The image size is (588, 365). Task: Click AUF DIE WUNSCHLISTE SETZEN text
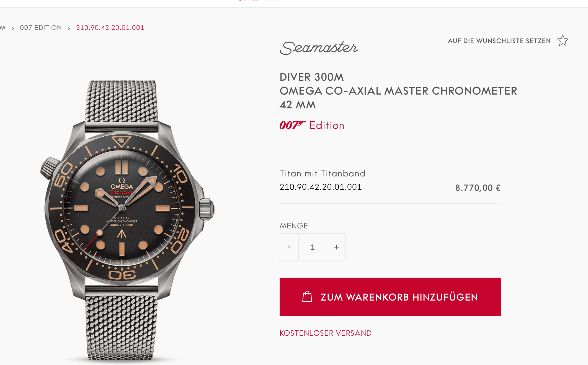(499, 41)
